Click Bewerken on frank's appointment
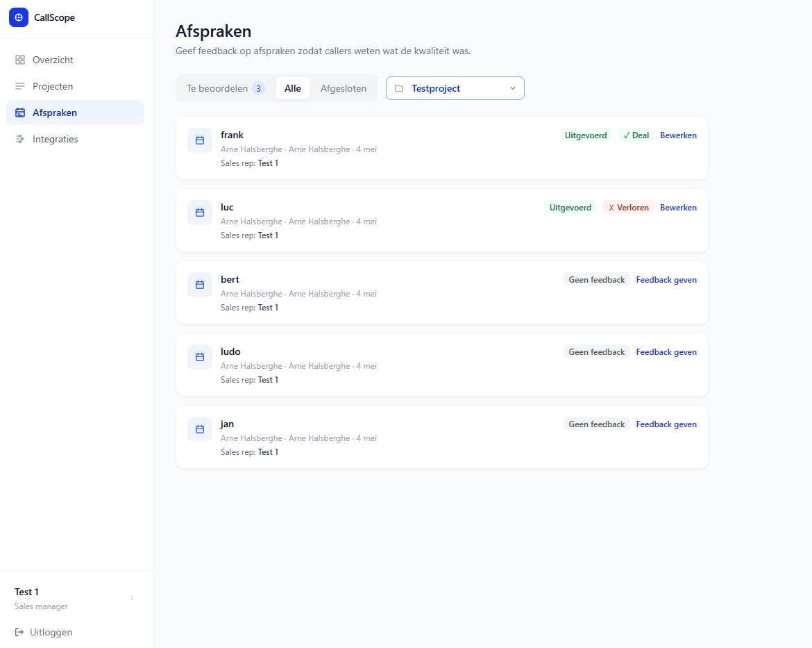812x648 pixels. pyautogui.click(x=678, y=135)
